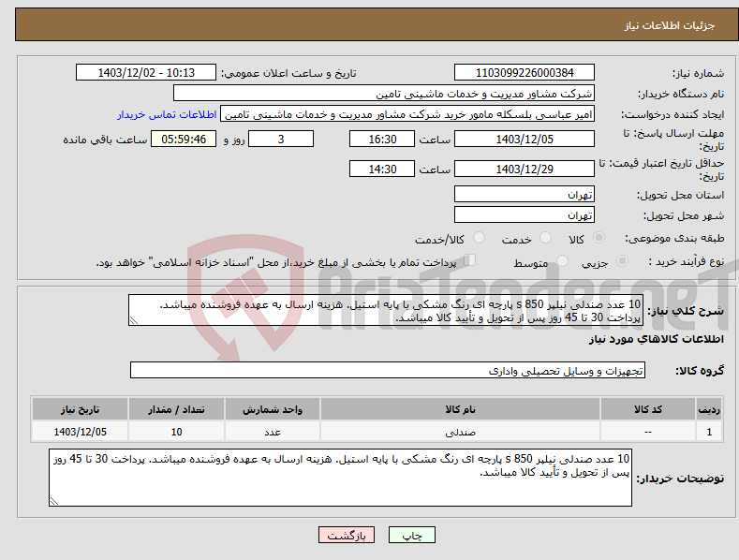
Task: Select the متوسط purchase type radio
Action: click(562, 261)
